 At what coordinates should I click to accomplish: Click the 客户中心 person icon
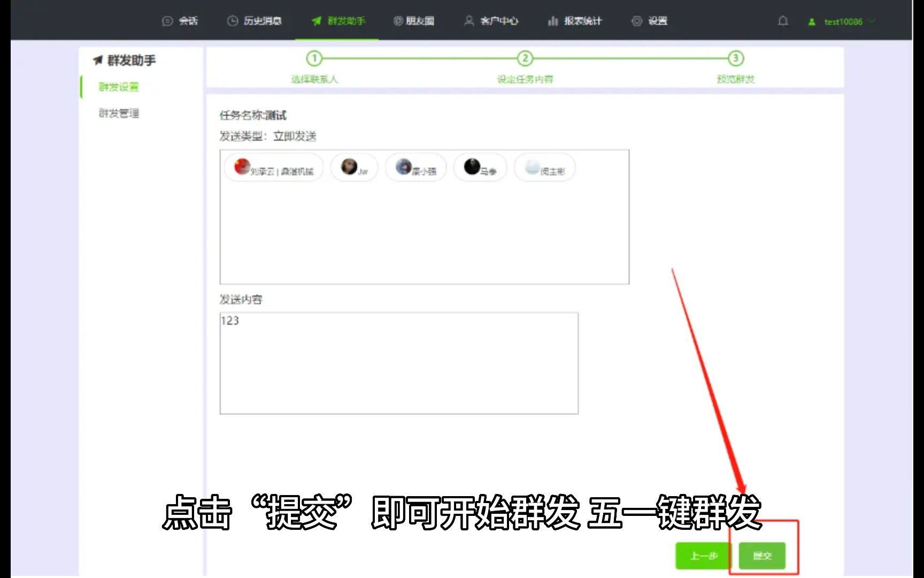pos(469,21)
